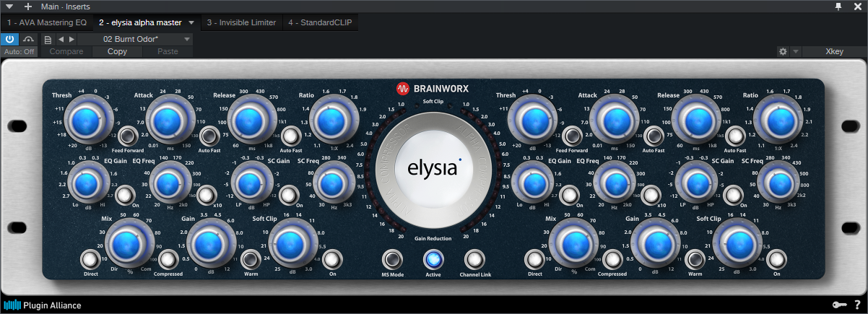868x314 pixels.
Task: Expand the Main Inserts window menu arrow
Action: pos(9,6)
